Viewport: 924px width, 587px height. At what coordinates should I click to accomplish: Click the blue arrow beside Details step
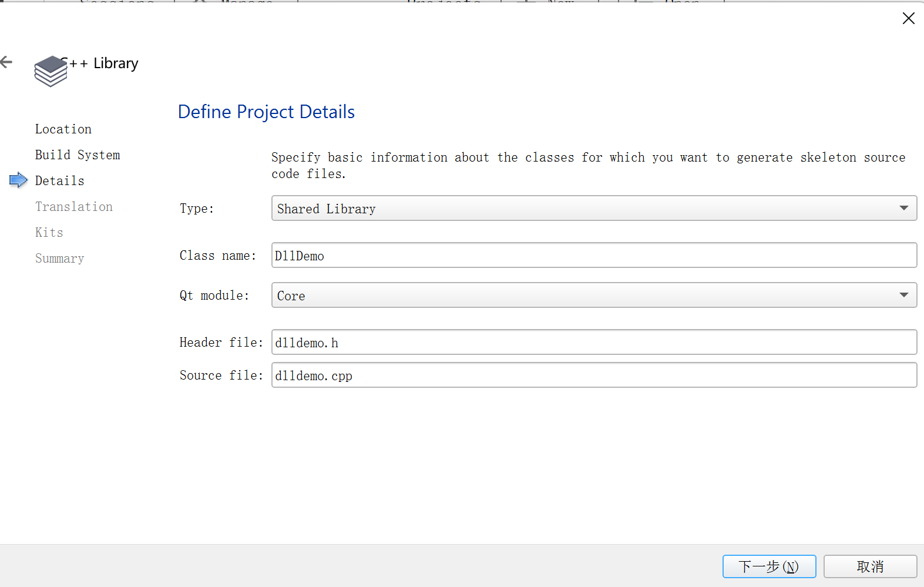click(19, 180)
